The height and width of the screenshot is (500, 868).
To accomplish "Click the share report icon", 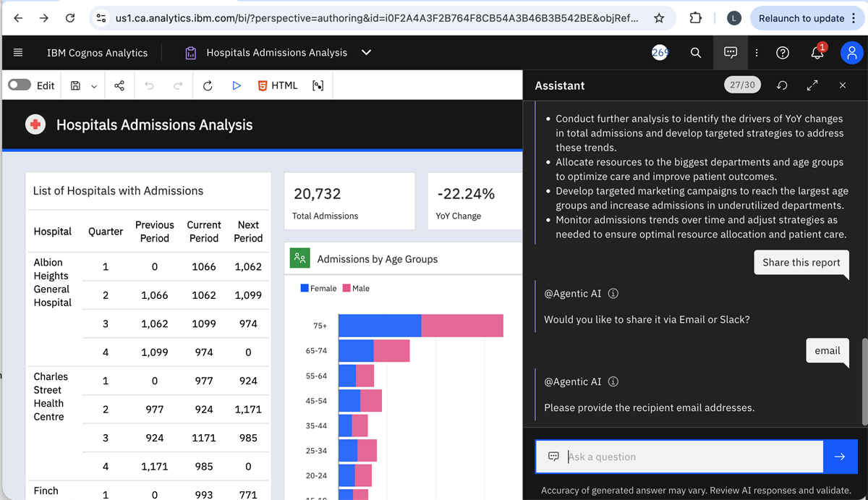I will coord(119,85).
